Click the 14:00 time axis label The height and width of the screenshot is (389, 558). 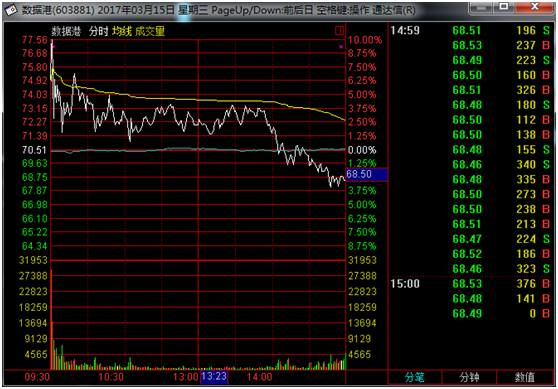click(259, 377)
